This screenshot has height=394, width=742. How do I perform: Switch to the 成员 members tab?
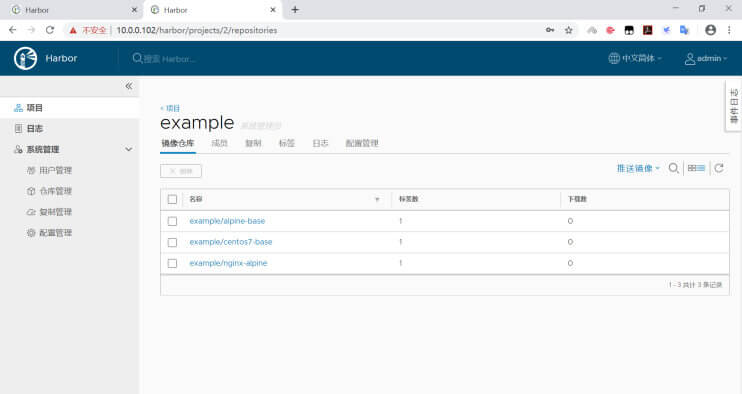[219, 143]
